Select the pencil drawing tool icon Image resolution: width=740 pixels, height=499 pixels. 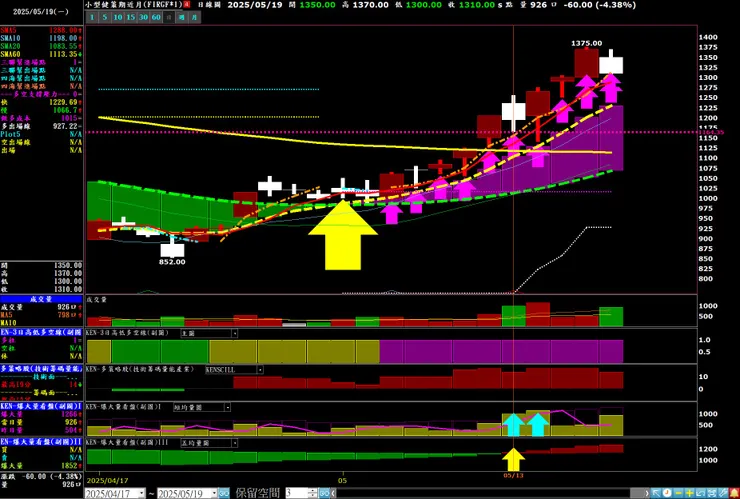coord(723,493)
